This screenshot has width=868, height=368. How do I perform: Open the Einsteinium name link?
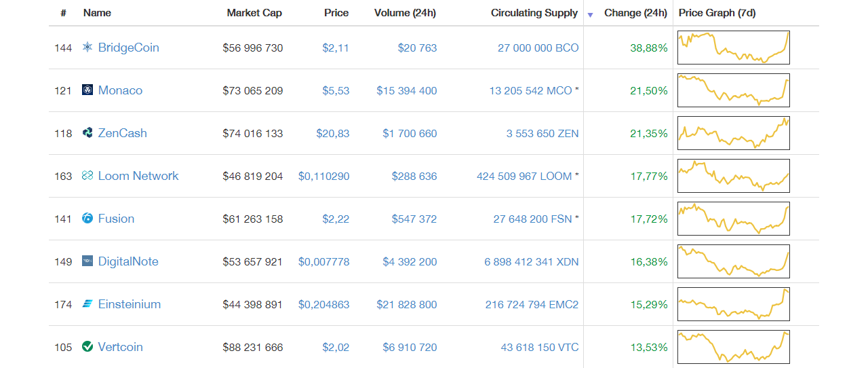coord(130,304)
